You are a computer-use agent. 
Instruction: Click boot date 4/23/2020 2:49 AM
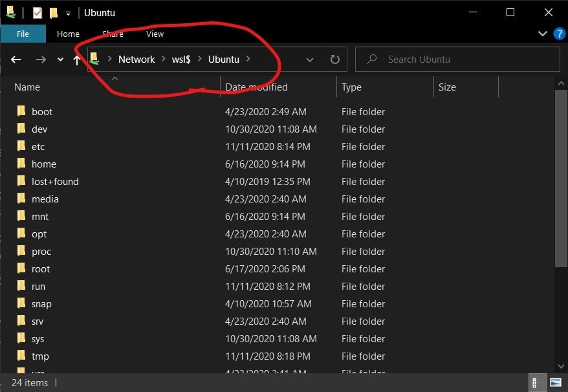(265, 112)
